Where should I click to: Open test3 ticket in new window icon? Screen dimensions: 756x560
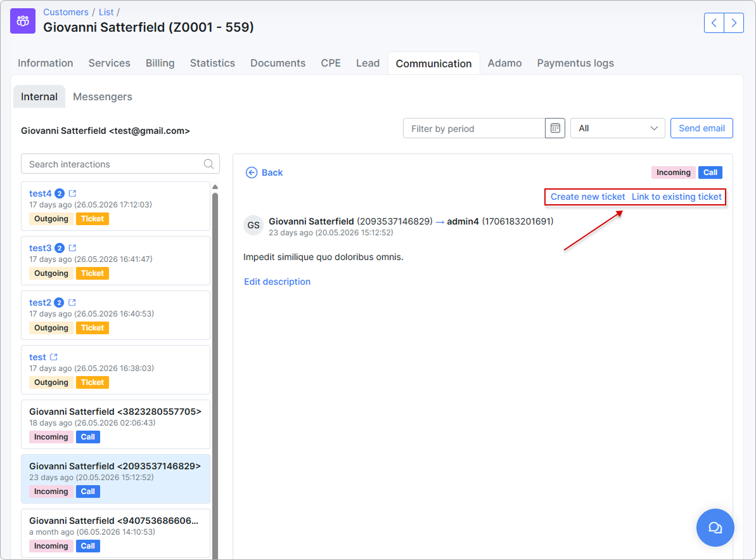point(72,248)
